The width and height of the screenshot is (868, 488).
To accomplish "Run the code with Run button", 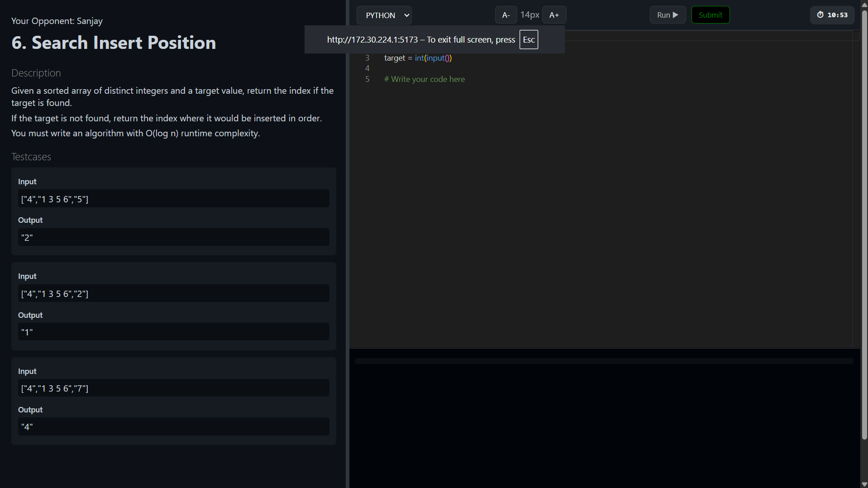I will coord(668,15).
